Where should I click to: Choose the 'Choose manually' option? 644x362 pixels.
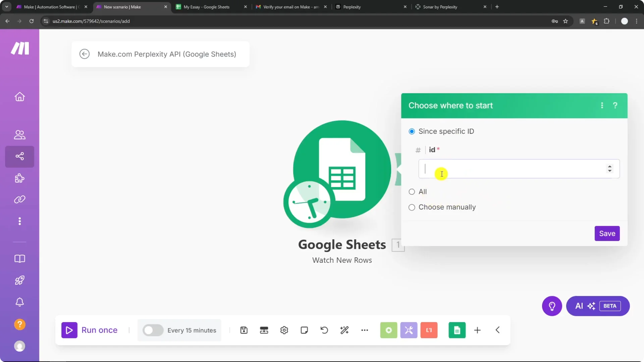pos(412,207)
